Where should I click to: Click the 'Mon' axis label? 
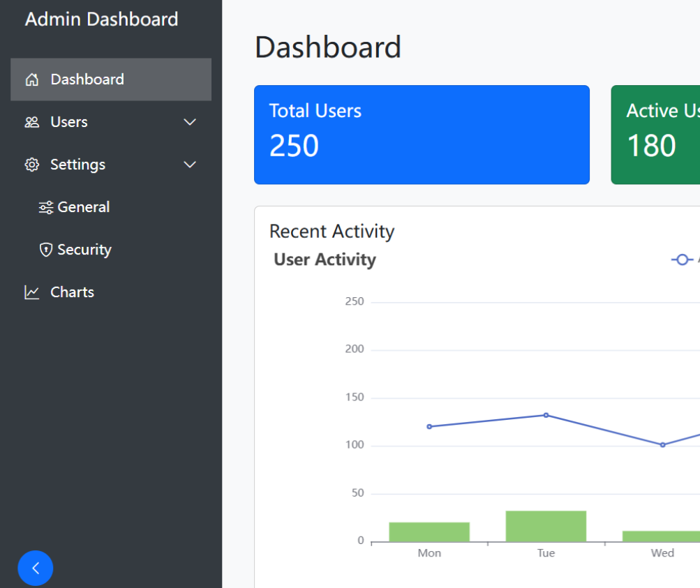pyautogui.click(x=429, y=553)
